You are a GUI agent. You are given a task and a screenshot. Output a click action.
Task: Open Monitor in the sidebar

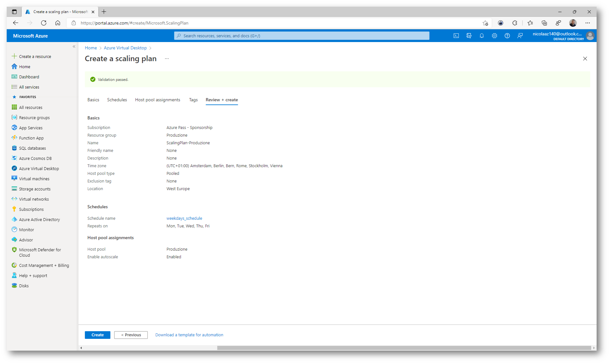pyautogui.click(x=23, y=230)
